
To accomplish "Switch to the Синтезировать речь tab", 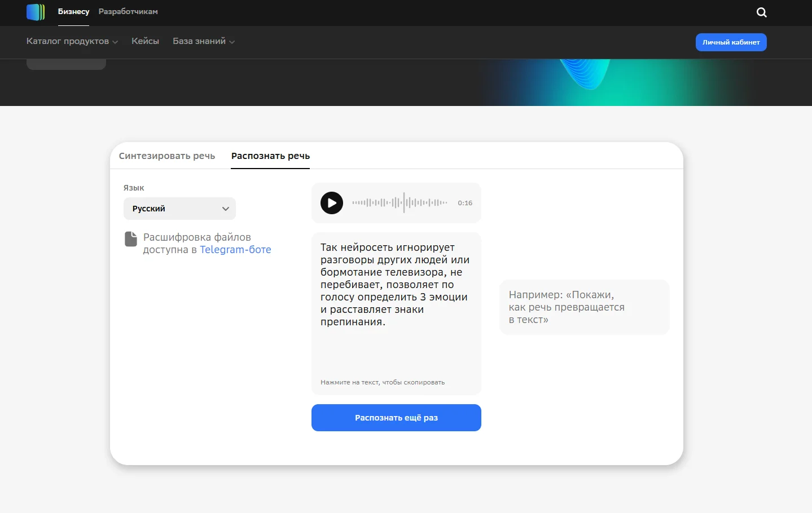I will [167, 156].
